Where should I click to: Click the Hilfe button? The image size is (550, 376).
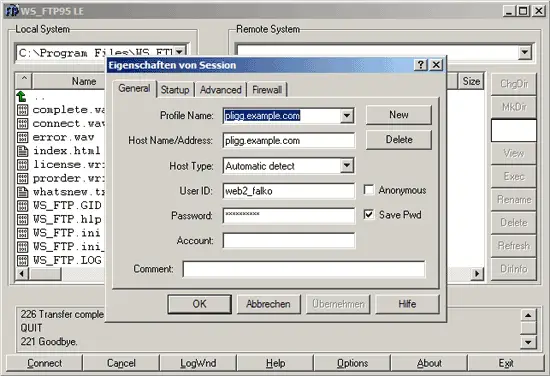(x=407, y=304)
